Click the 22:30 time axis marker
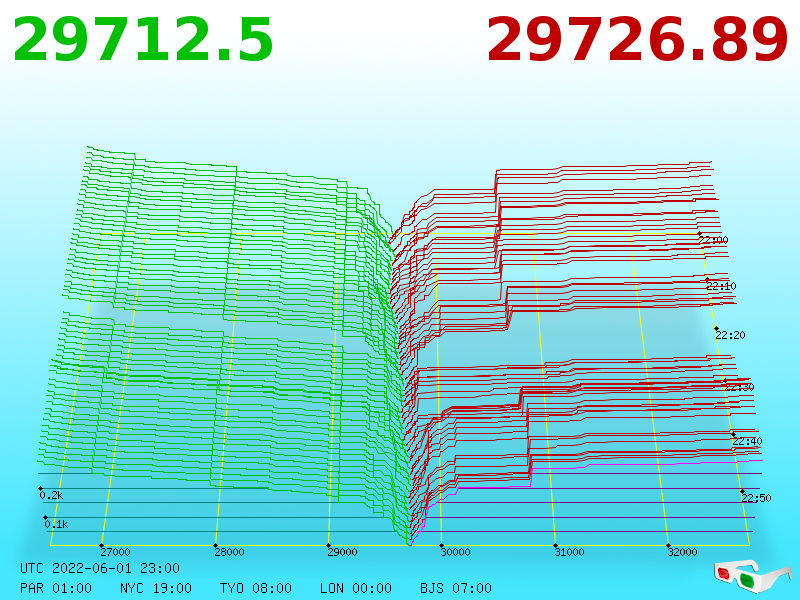This screenshot has width=800, height=600. (739, 387)
